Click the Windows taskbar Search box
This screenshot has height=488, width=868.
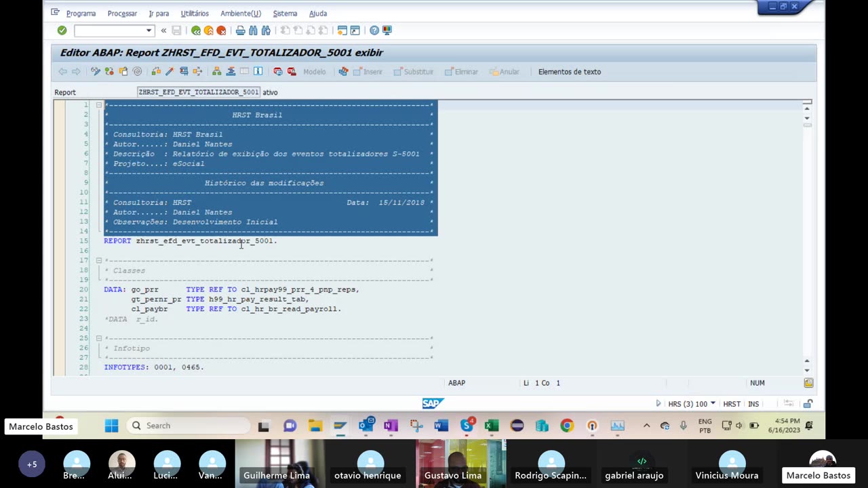pos(188,426)
